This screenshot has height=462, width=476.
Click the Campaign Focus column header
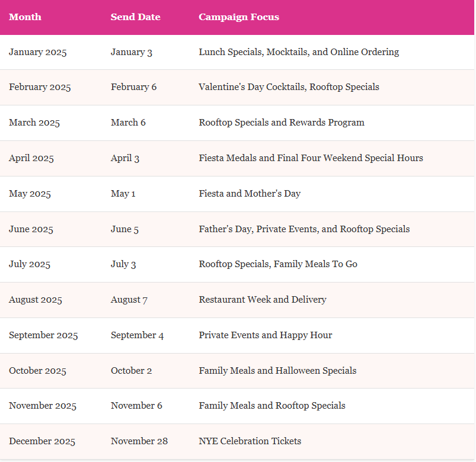(x=239, y=17)
